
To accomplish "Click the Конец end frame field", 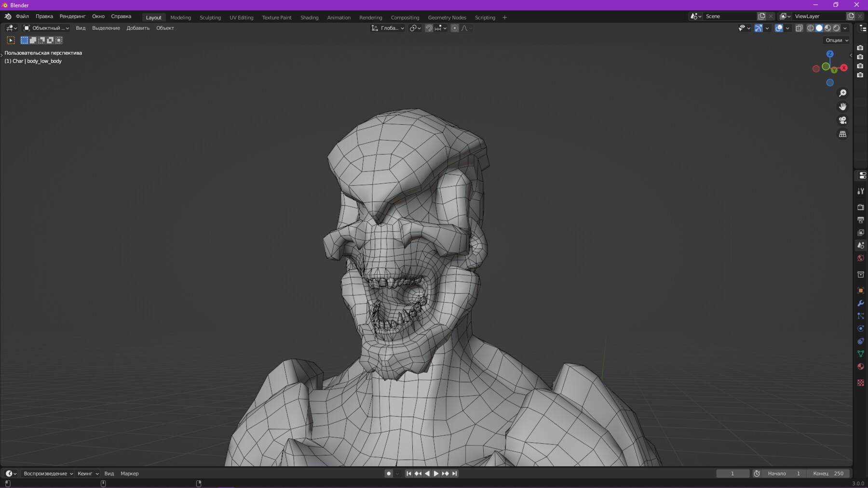I will tap(828, 474).
